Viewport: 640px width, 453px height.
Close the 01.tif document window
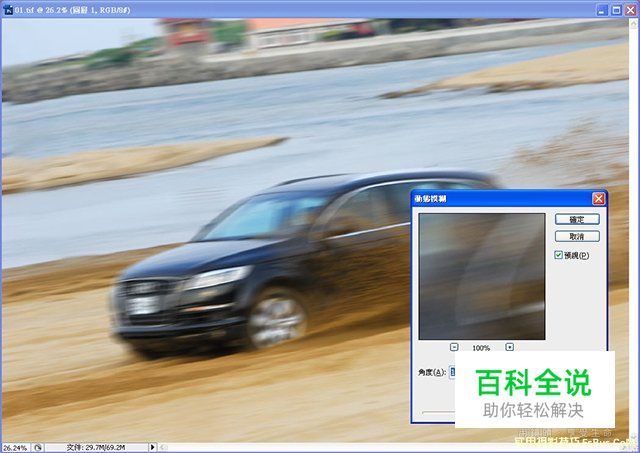point(630,9)
